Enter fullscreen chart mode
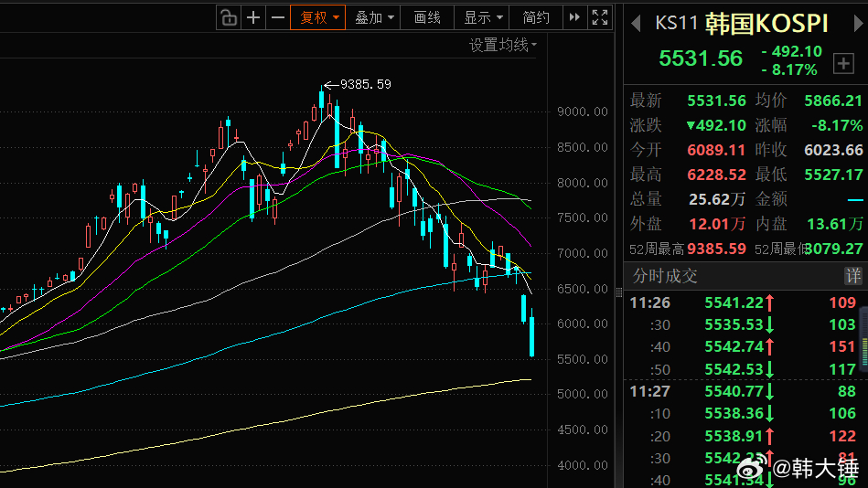The width and height of the screenshot is (868, 488). click(x=600, y=17)
